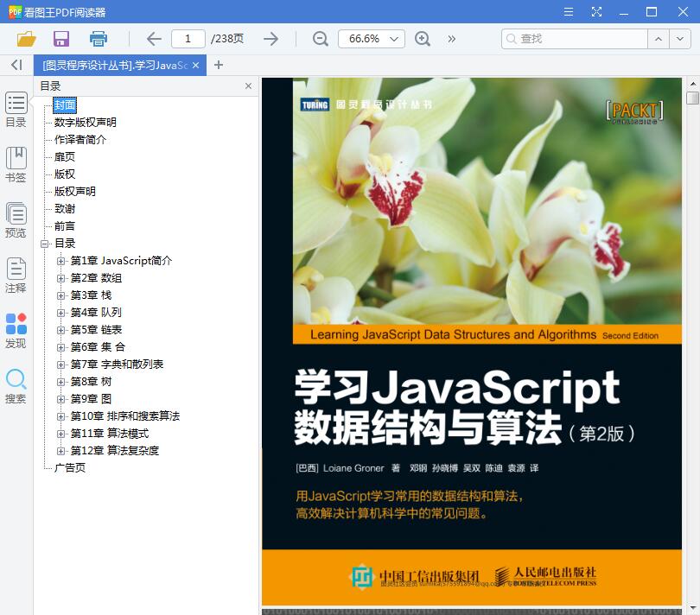Jump to 扉页 outline entry
This screenshot has width=700, height=615.
[65, 157]
